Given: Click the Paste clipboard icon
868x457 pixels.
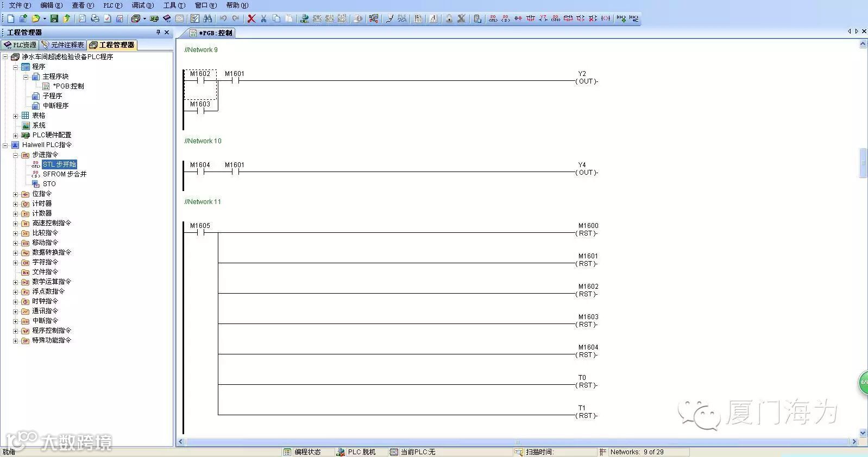Looking at the screenshot, I should [x=289, y=18].
